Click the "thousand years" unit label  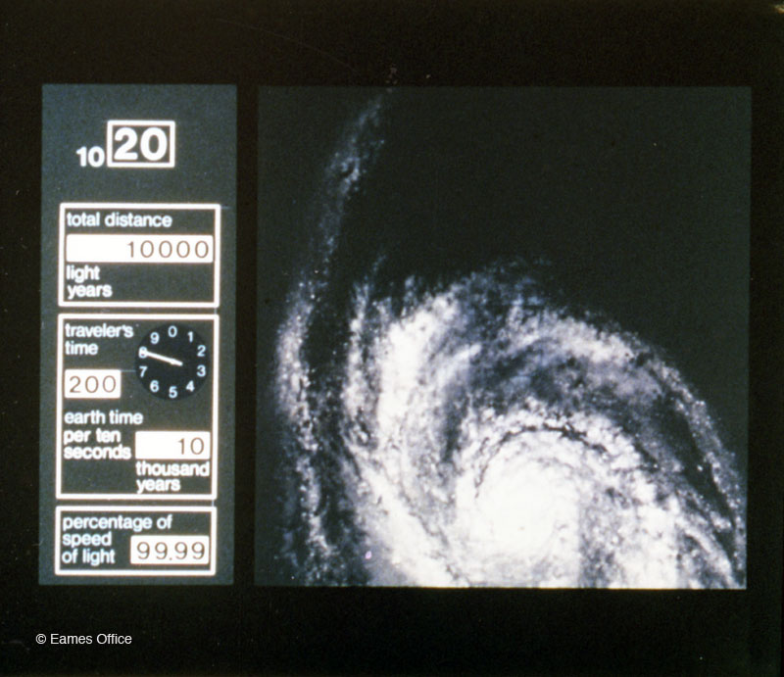pos(171,477)
